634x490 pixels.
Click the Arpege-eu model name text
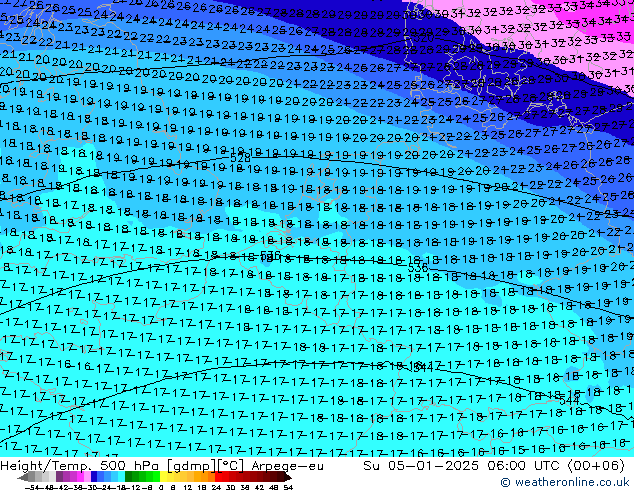(287, 466)
